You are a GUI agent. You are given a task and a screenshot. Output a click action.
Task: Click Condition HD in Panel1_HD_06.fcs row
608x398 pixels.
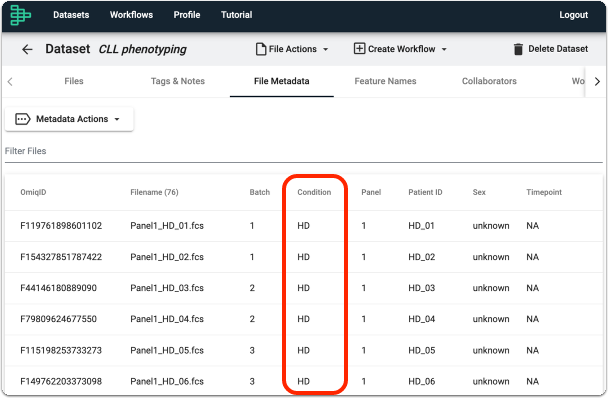[304, 382]
